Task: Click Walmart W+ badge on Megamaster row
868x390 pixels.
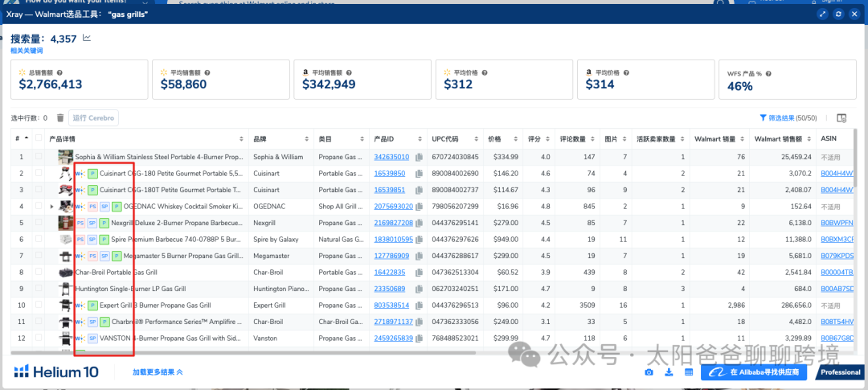Action: 80,256
